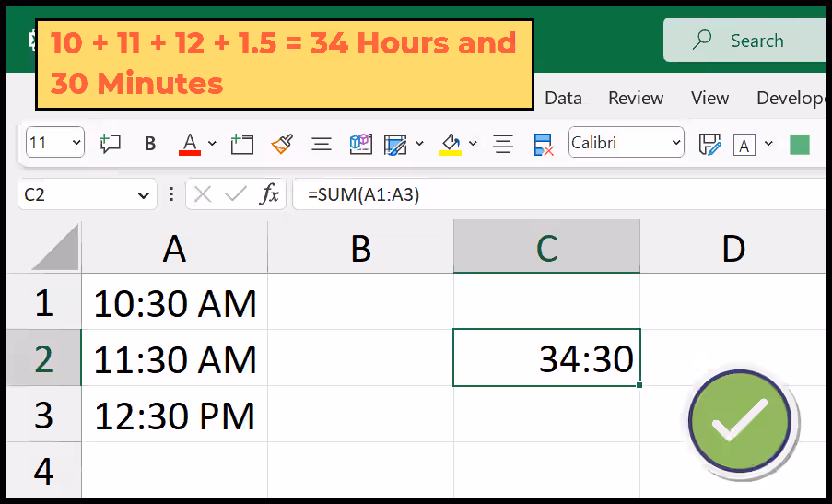The width and height of the screenshot is (832, 504).
Task: Expand the freeze panes dropdown arrow
Action: coord(419,143)
